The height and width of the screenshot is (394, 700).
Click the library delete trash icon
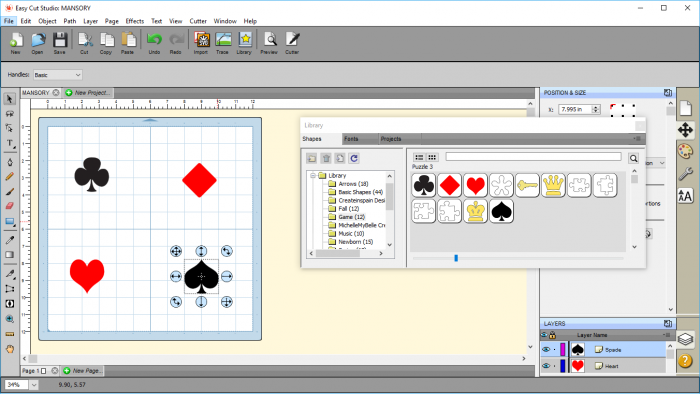tap(326, 158)
